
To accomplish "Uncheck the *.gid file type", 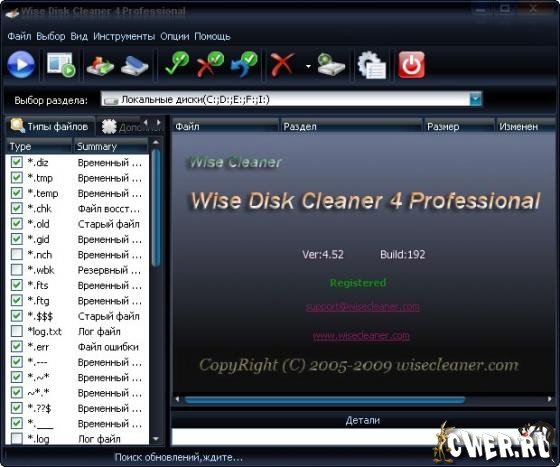I will point(16,239).
